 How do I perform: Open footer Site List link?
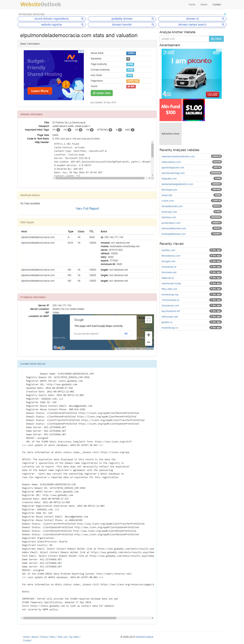pos(62,637)
